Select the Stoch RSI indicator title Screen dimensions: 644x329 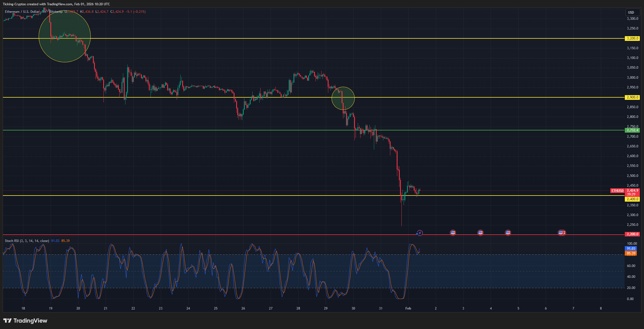coord(26,240)
